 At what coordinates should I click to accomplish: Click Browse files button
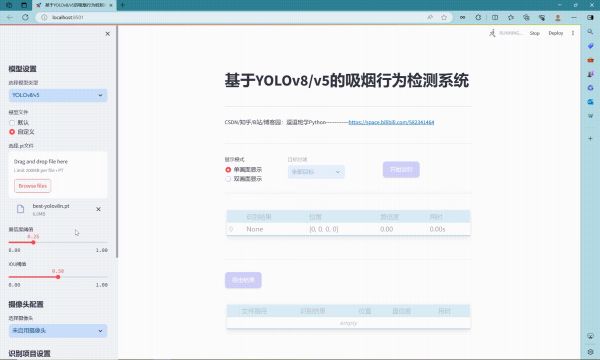33,186
